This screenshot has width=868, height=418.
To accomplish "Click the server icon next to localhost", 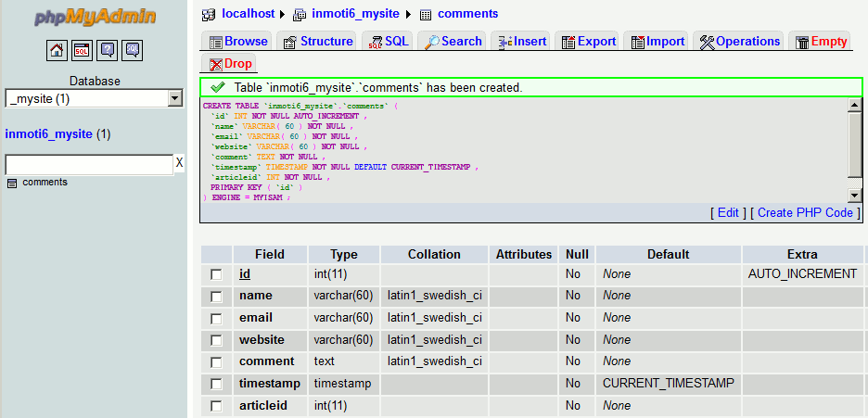I will 209,14.
